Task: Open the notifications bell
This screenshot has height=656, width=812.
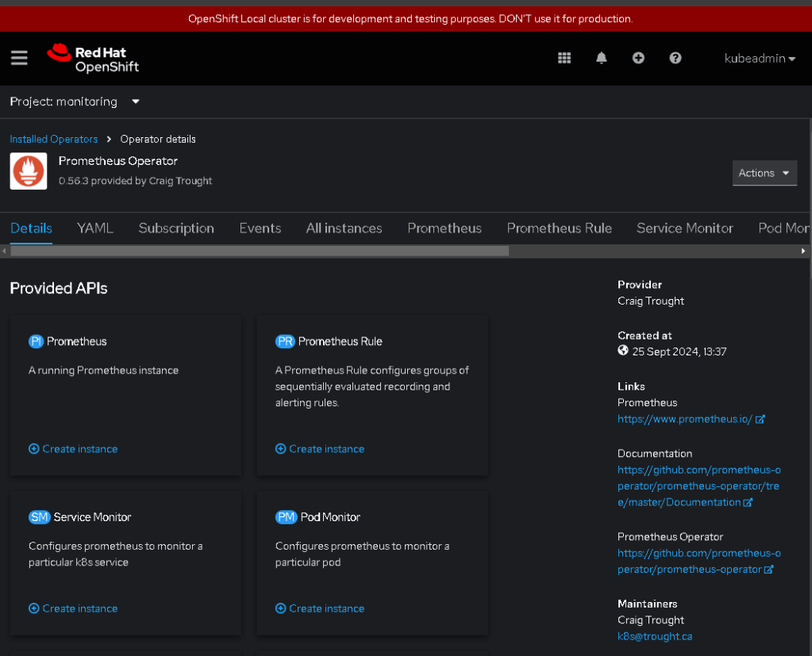Action: [x=601, y=58]
